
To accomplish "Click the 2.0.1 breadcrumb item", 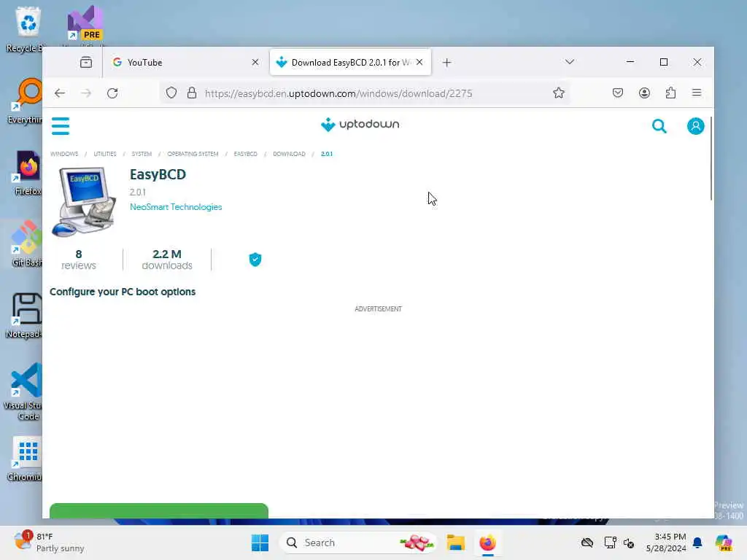I will coord(327,154).
